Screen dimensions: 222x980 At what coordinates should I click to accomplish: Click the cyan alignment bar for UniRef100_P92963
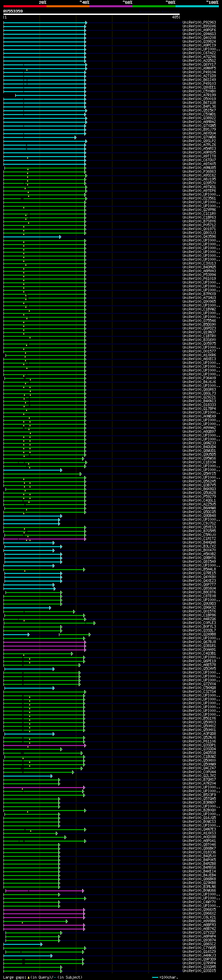(45, 23)
